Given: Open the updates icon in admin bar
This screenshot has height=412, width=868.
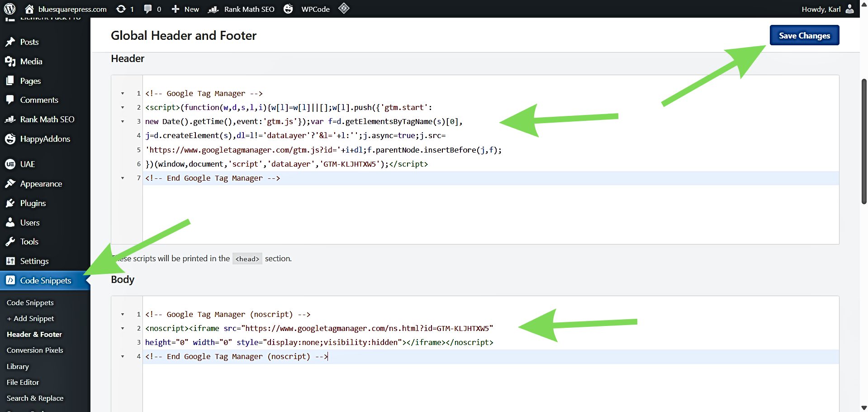Looking at the screenshot, I should 121,9.
